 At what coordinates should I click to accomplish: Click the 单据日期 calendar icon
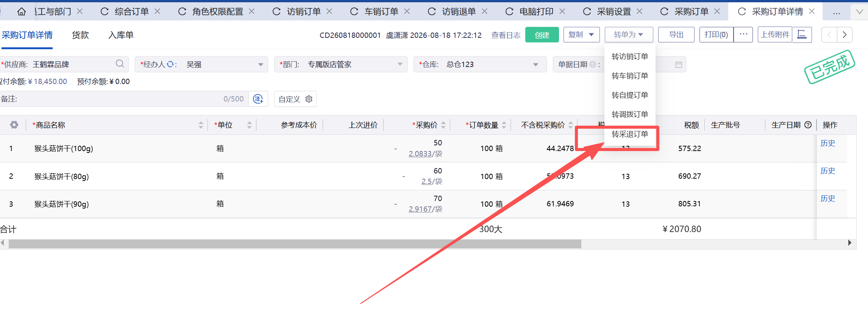[679, 64]
